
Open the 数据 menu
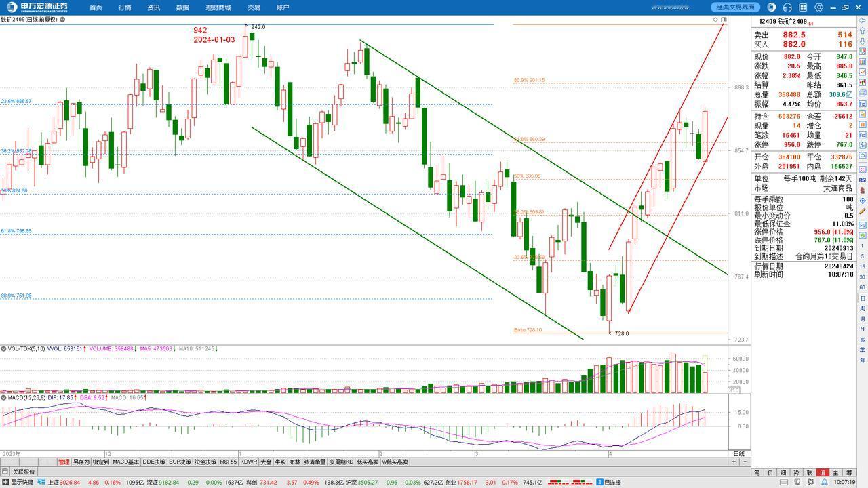(182, 7)
